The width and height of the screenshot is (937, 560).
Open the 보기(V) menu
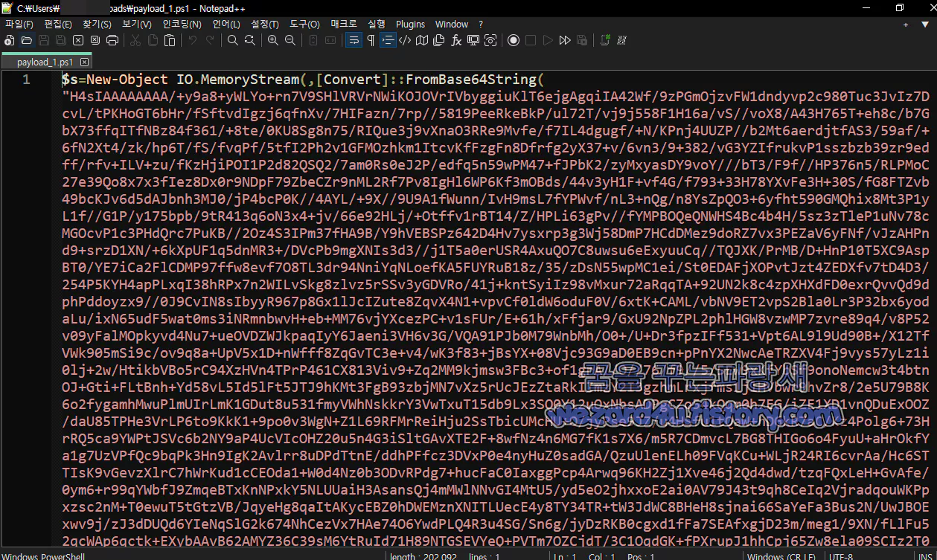pos(137,24)
